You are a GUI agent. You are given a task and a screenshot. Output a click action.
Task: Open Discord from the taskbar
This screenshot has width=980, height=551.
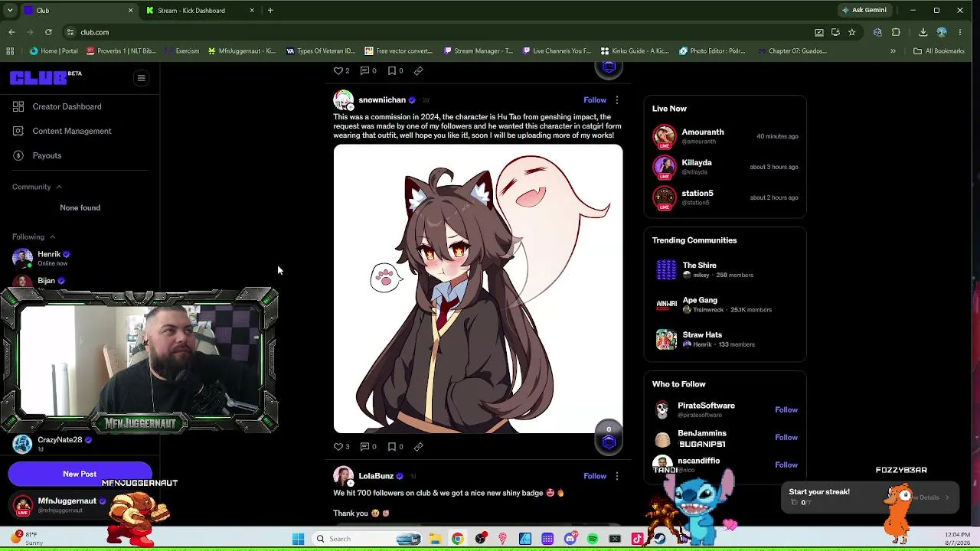[570, 539]
